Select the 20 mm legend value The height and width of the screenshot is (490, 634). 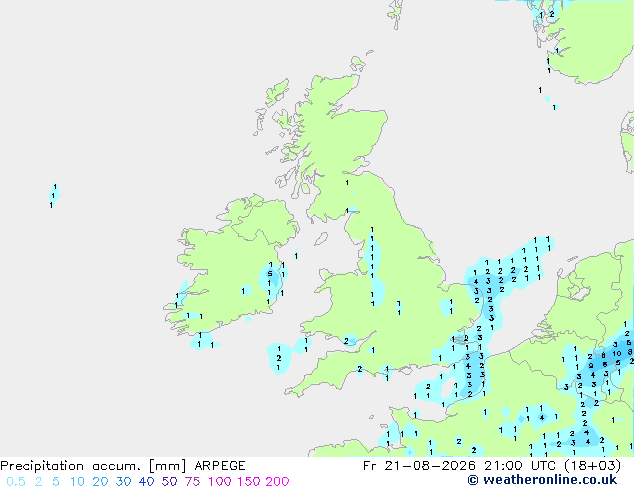(x=100, y=482)
